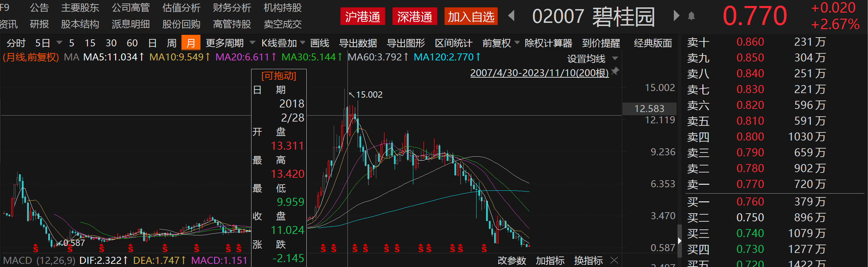The height and width of the screenshot is (267, 868).
Task: Click date range 2007/4/30-2023/11/10 link
Action: [540, 73]
